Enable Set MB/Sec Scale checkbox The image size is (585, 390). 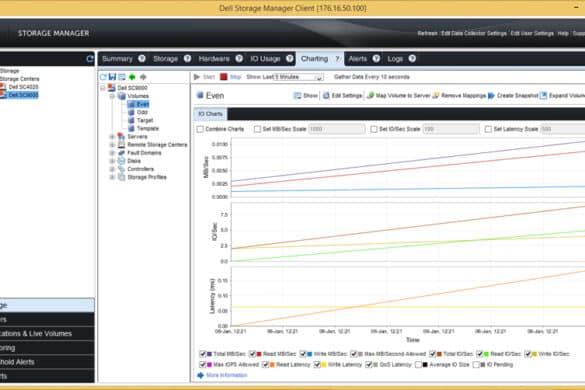click(257, 129)
